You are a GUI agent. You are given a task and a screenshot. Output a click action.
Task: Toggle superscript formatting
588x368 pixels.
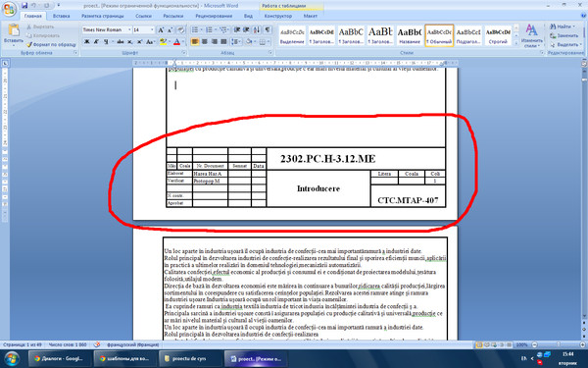pos(139,41)
